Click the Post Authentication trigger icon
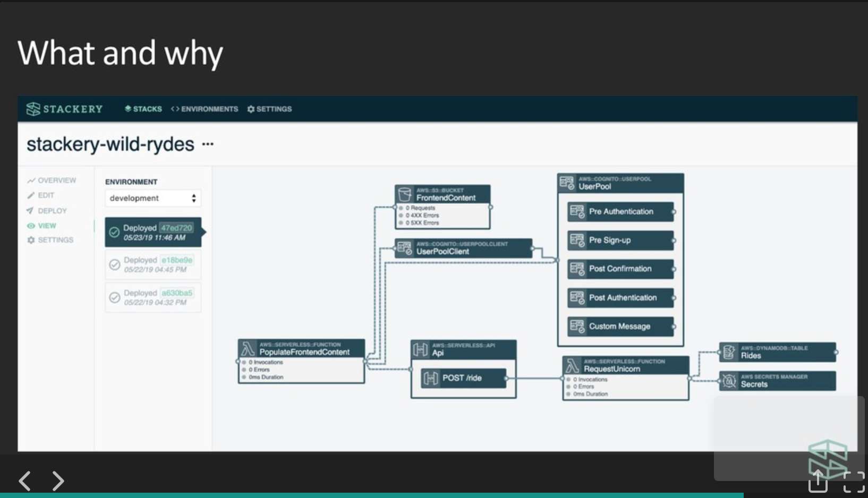 pyautogui.click(x=577, y=297)
